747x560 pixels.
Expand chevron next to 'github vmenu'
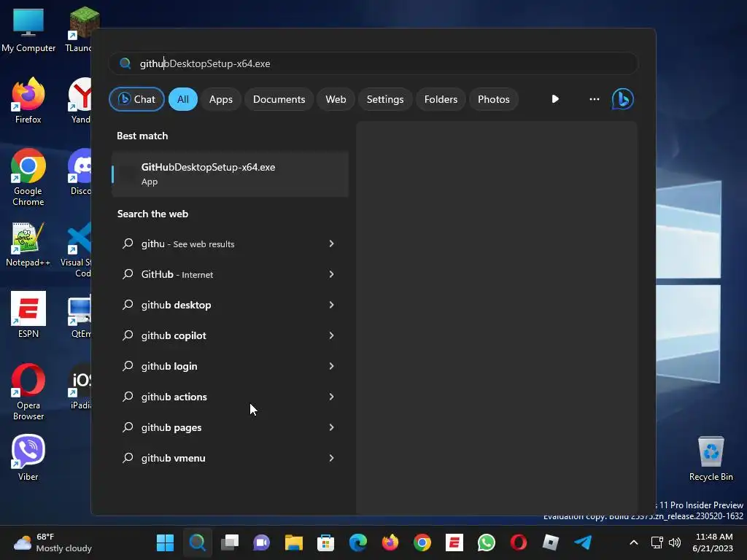pos(332,458)
